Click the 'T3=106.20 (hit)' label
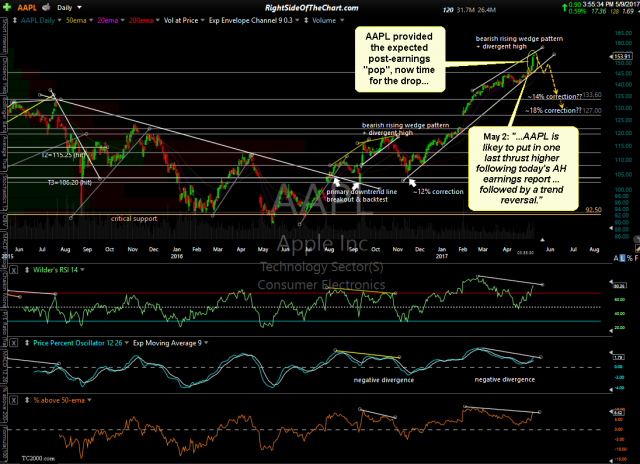640x464 pixels. (69, 182)
